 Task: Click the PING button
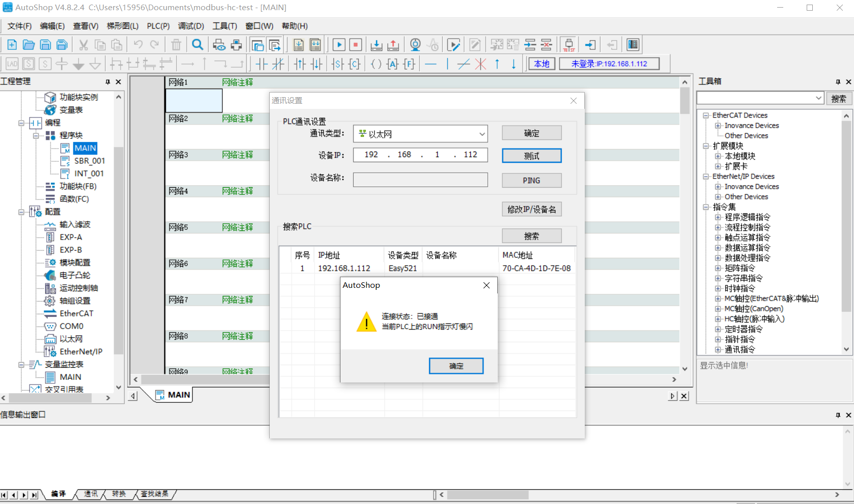(531, 180)
